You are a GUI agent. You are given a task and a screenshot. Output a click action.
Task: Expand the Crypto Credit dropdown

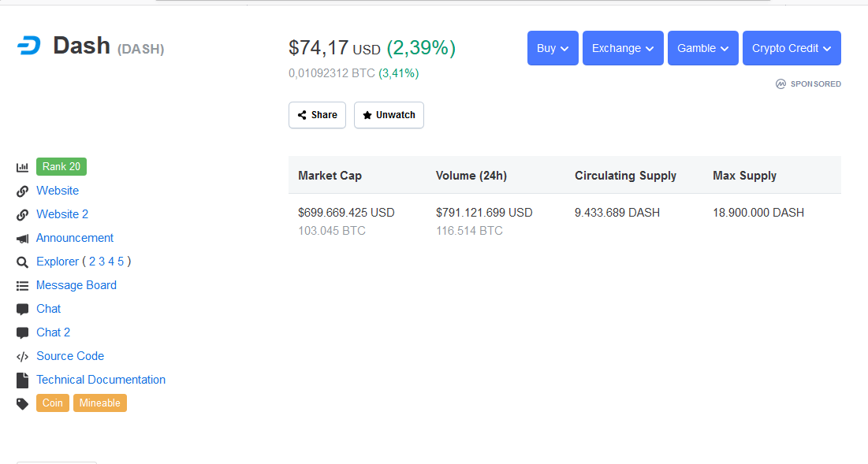tap(792, 48)
